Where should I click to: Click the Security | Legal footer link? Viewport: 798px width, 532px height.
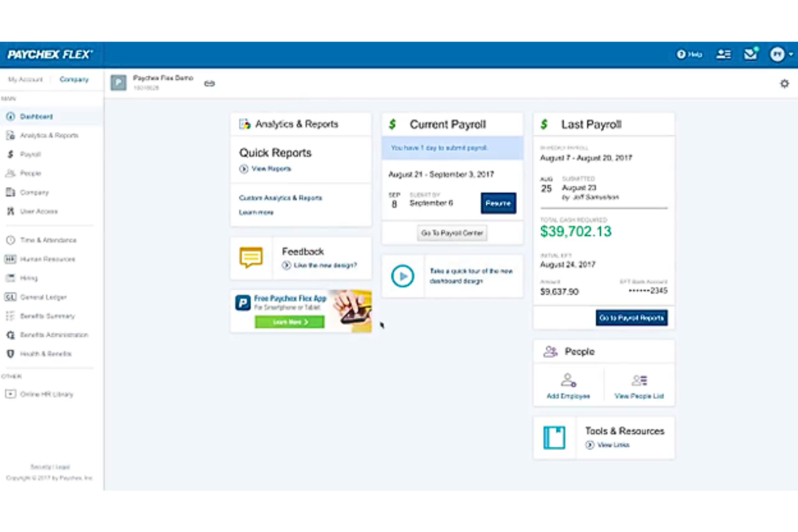click(x=50, y=467)
